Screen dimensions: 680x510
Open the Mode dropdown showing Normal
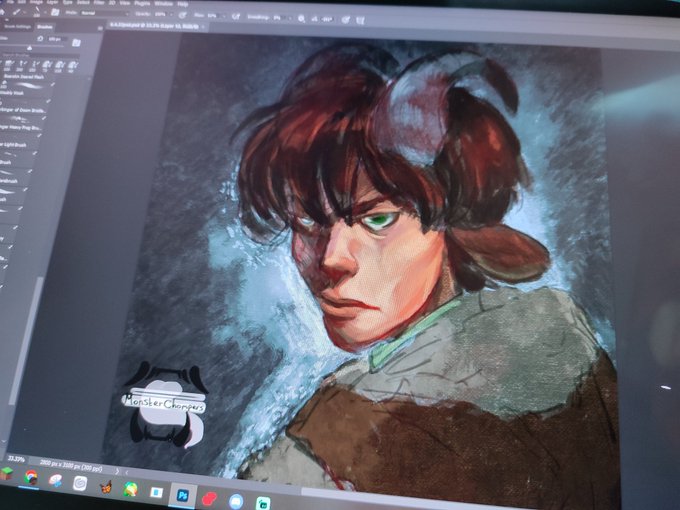click(x=103, y=13)
